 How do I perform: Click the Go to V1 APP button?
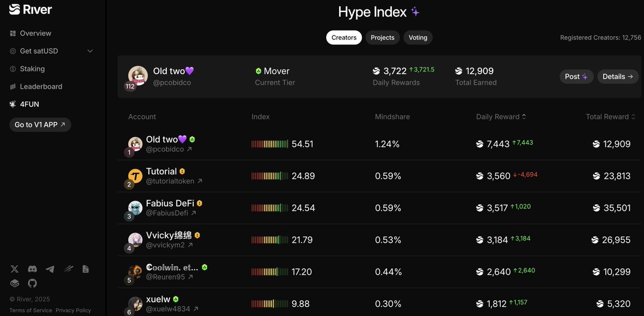click(x=40, y=124)
